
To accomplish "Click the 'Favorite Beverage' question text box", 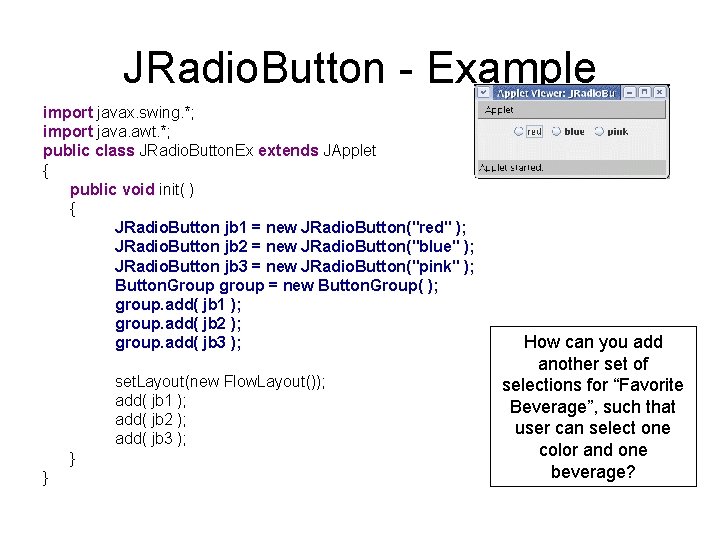I will [x=593, y=406].
